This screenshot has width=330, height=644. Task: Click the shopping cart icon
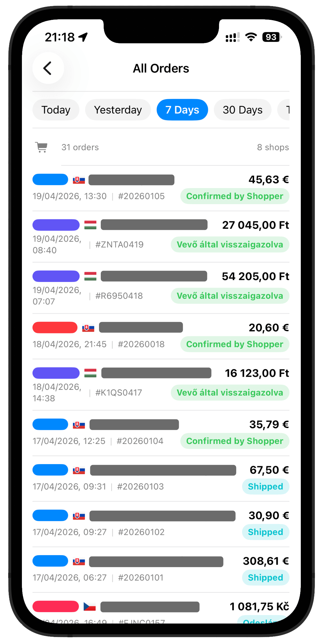point(41,147)
